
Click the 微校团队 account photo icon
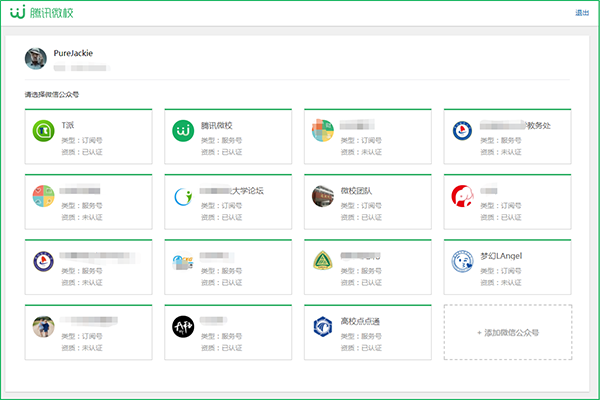323,196
